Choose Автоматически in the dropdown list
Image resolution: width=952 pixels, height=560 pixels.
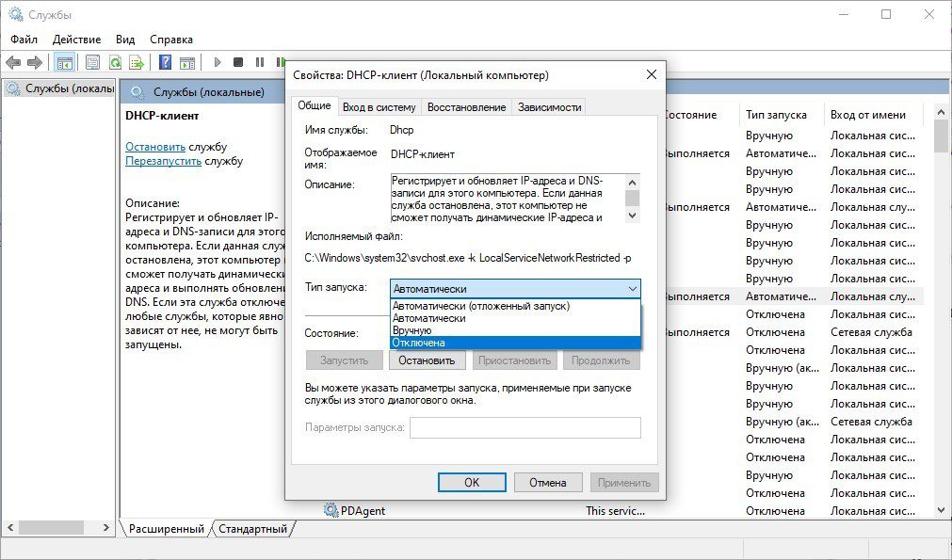point(515,318)
